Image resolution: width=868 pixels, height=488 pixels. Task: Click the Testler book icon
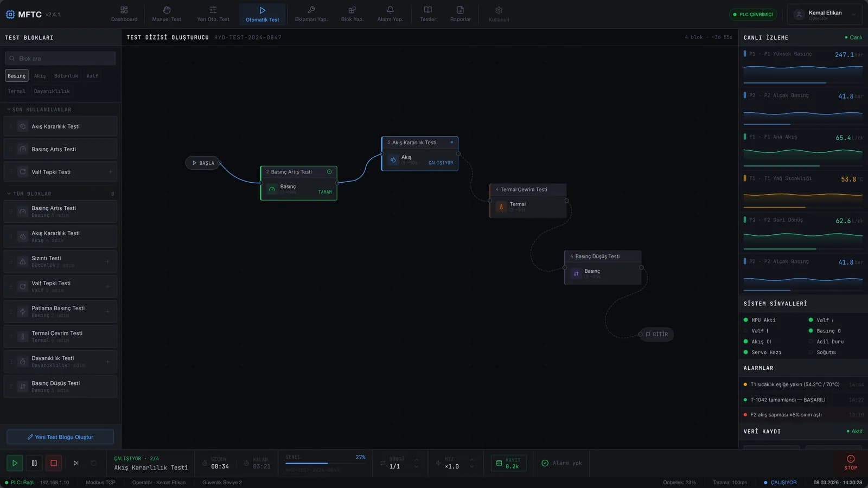pos(428,10)
